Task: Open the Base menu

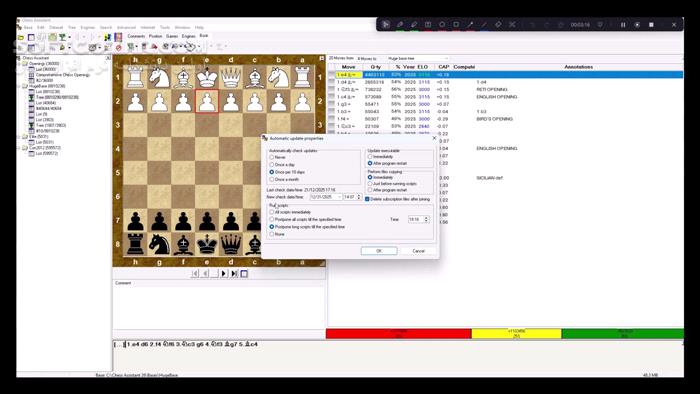Action: click(28, 28)
